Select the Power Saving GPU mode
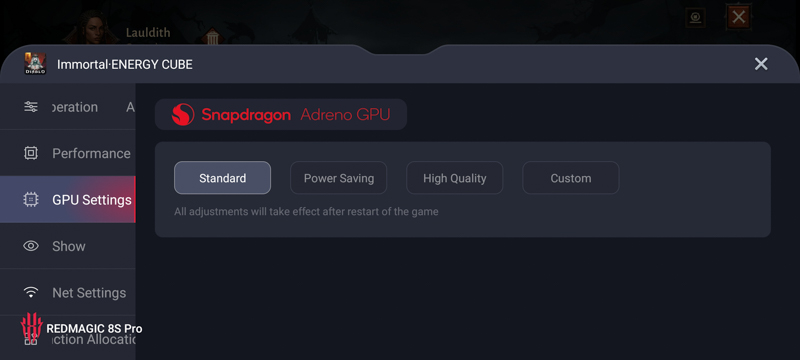 coord(339,178)
